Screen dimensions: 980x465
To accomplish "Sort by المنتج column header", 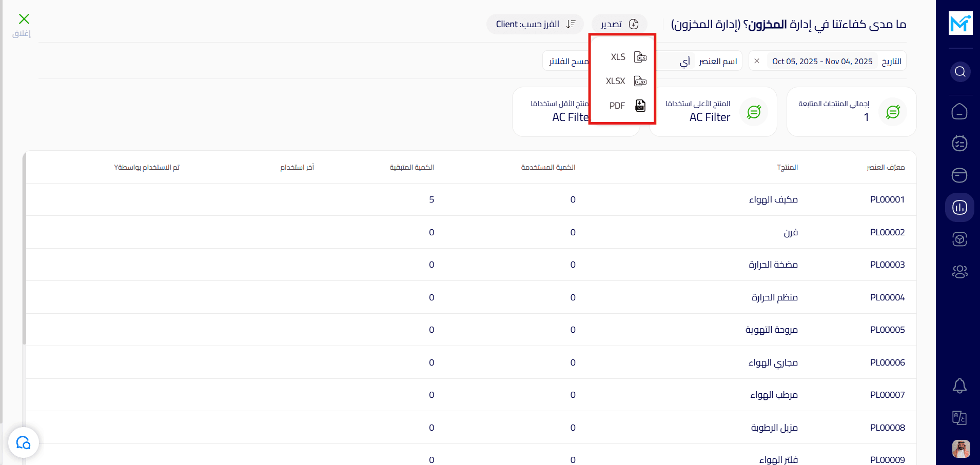I will pos(788,168).
